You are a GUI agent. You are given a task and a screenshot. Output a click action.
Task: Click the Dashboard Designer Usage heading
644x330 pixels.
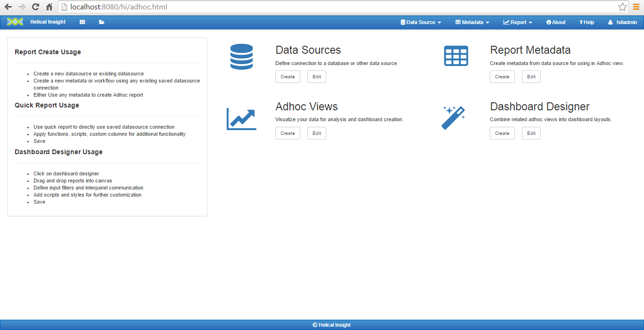[x=58, y=152]
